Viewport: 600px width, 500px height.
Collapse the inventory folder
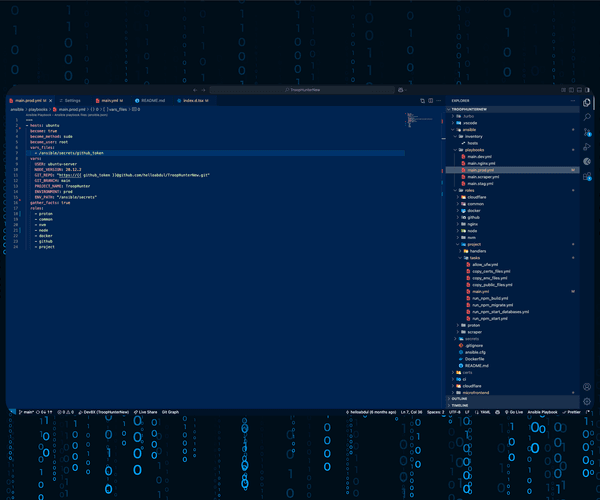coord(512,137)
